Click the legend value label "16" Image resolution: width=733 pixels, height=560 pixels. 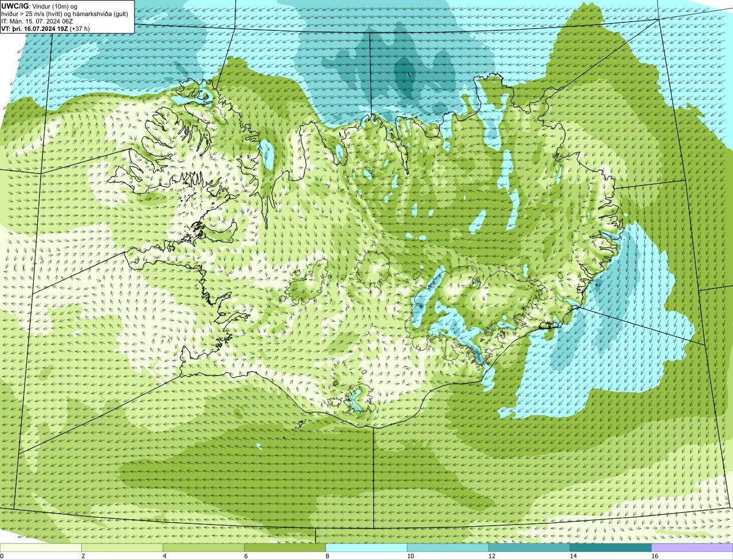(x=655, y=556)
